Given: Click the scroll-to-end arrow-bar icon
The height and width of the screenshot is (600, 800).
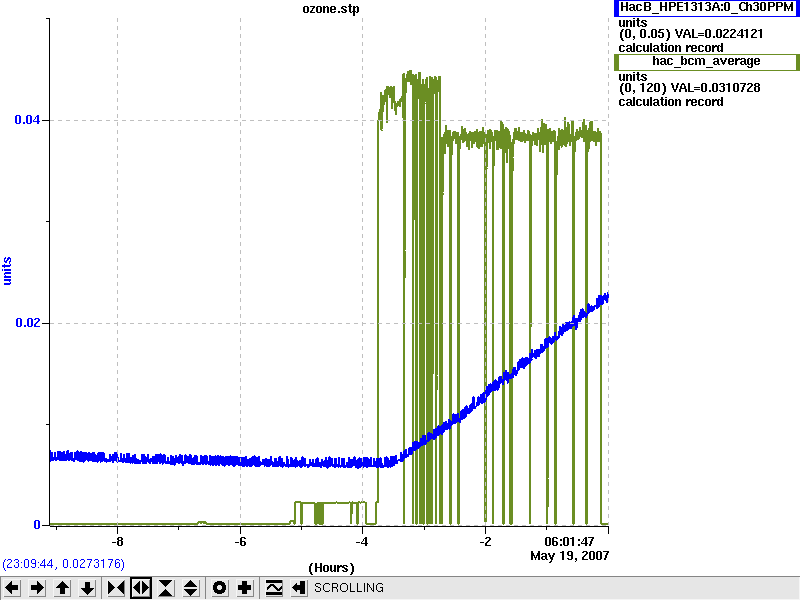Looking at the screenshot, I should click(299, 588).
